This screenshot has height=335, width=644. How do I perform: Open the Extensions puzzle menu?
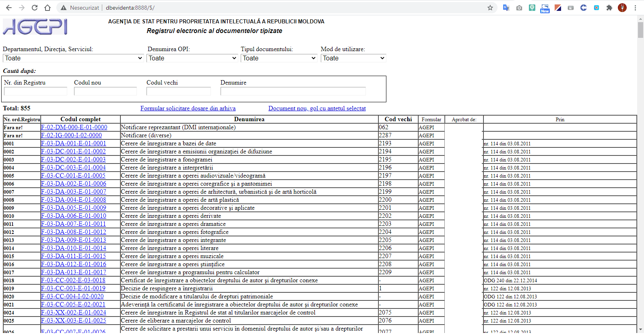pos(609,8)
